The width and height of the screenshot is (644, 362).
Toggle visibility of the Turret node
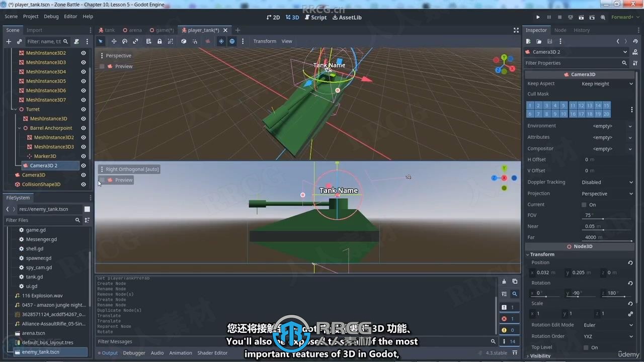point(84,109)
